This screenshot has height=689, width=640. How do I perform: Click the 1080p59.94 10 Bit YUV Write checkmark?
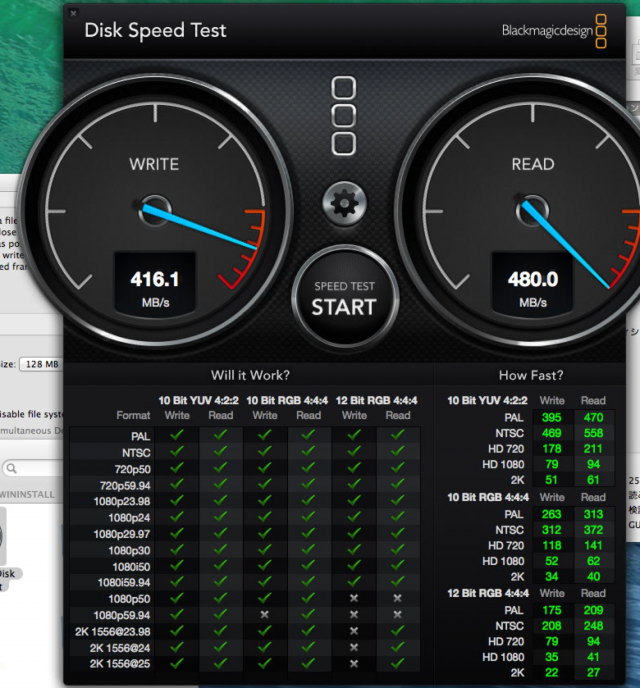(177, 614)
